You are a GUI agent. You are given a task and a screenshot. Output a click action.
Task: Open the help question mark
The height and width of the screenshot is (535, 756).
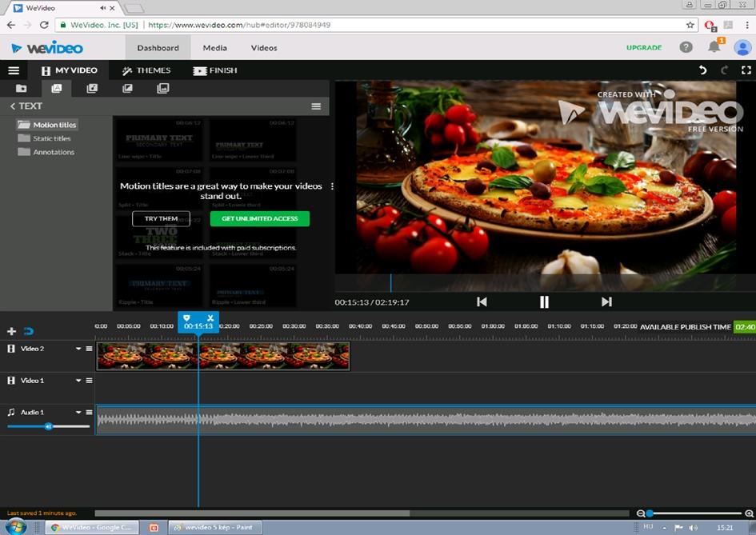tap(686, 47)
